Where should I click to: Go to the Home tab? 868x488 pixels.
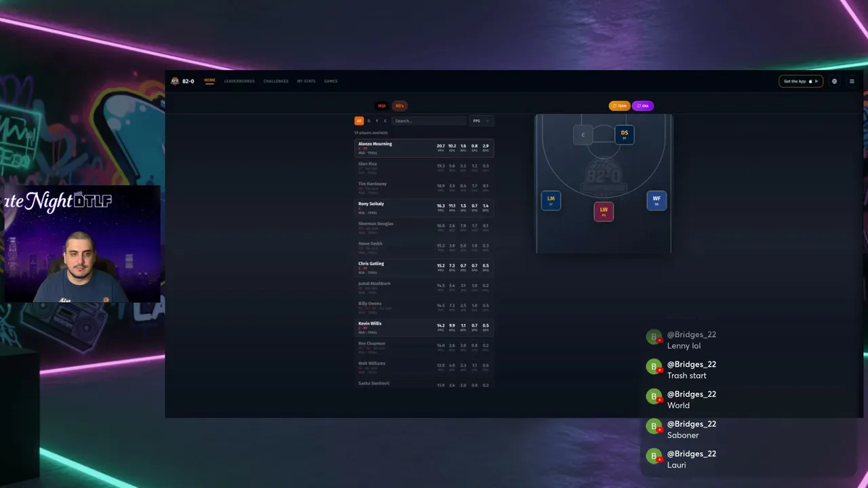point(210,81)
